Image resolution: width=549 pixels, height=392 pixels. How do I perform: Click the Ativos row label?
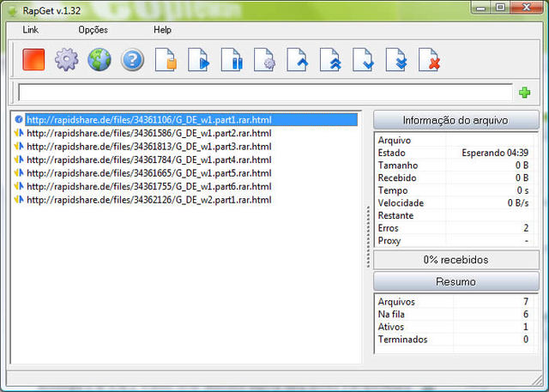tap(391, 327)
